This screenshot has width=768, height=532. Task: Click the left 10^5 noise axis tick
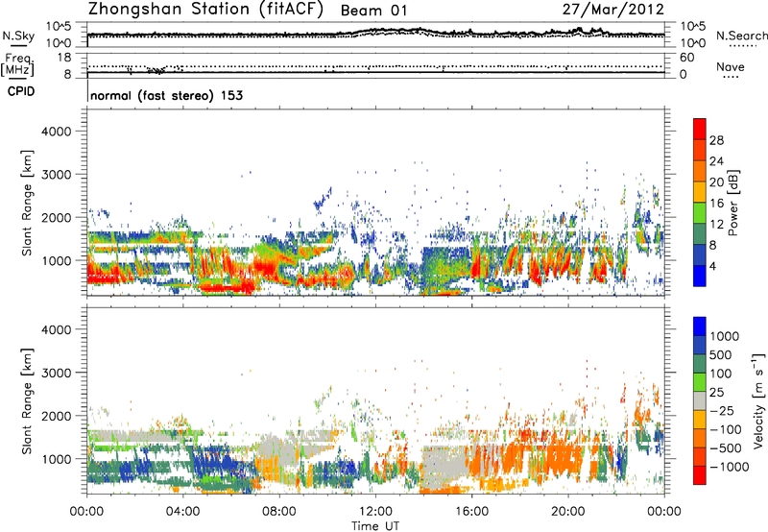pos(59,26)
